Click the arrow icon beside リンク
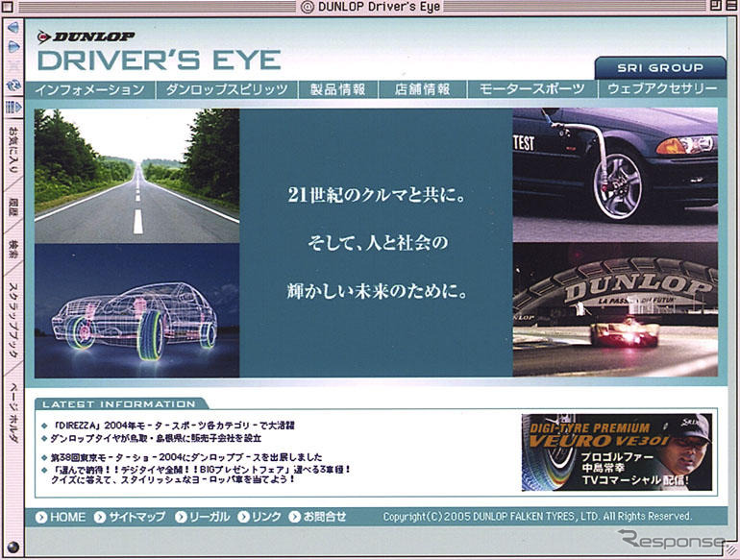740x560 pixels. (x=243, y=517)
